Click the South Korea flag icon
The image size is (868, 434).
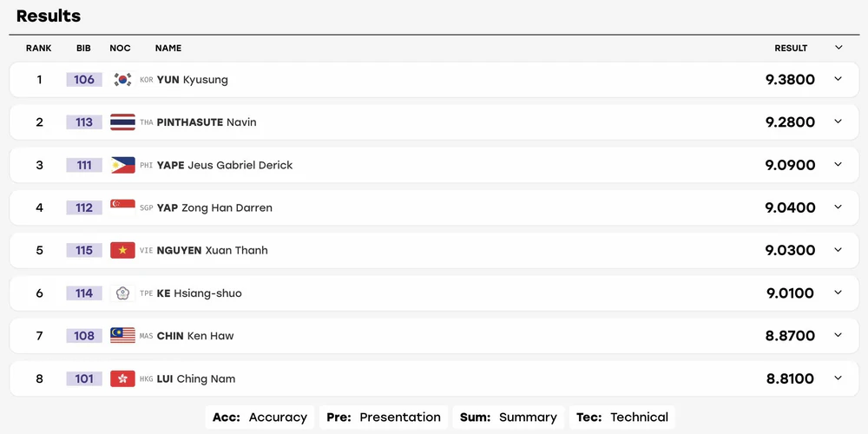[x=122, y=80]
